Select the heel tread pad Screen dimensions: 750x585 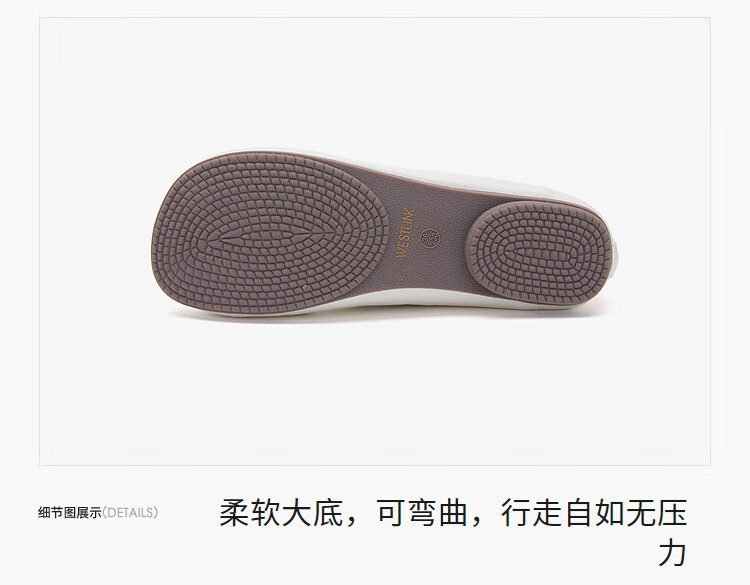[539, 254]
